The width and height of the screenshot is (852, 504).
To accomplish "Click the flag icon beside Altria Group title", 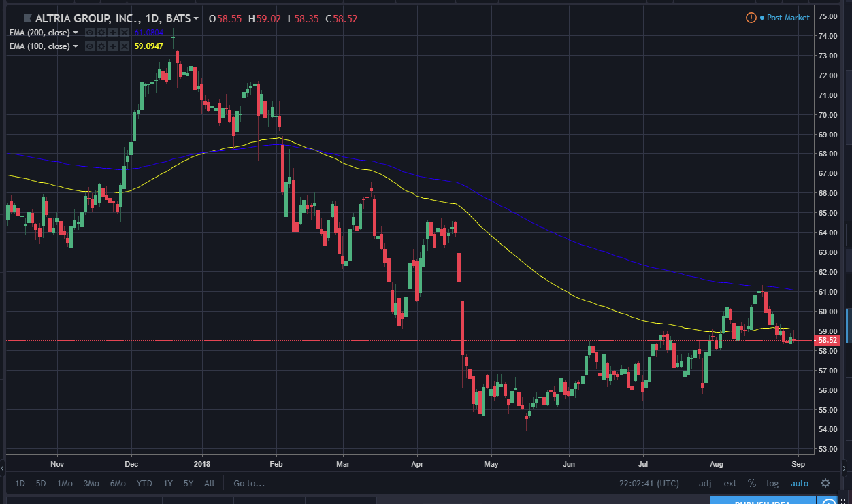I will [27, 18].
